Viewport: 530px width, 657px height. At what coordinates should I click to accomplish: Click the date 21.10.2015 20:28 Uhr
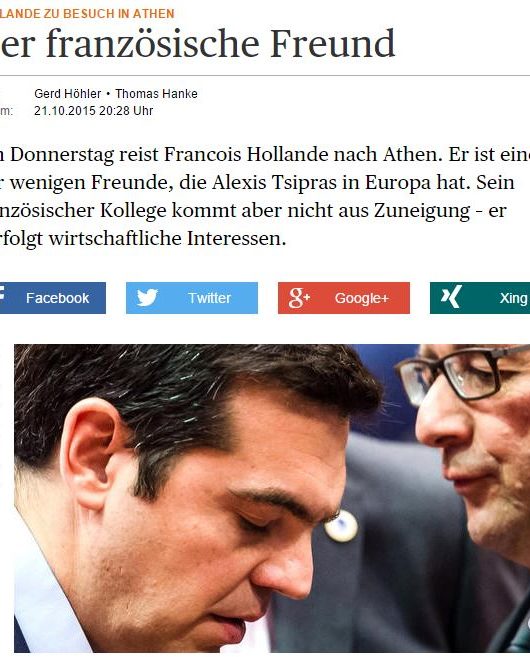pos(93,111)
